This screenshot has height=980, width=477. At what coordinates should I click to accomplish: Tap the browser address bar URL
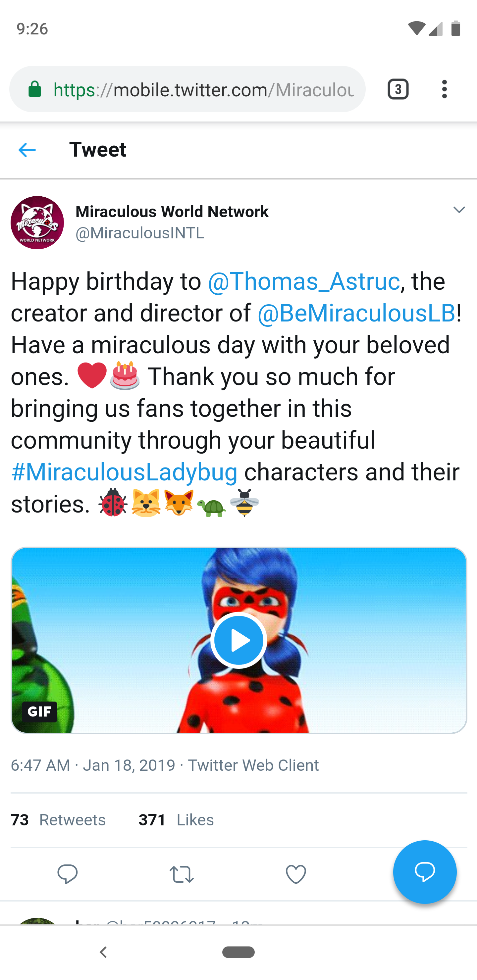click(204, 90)
